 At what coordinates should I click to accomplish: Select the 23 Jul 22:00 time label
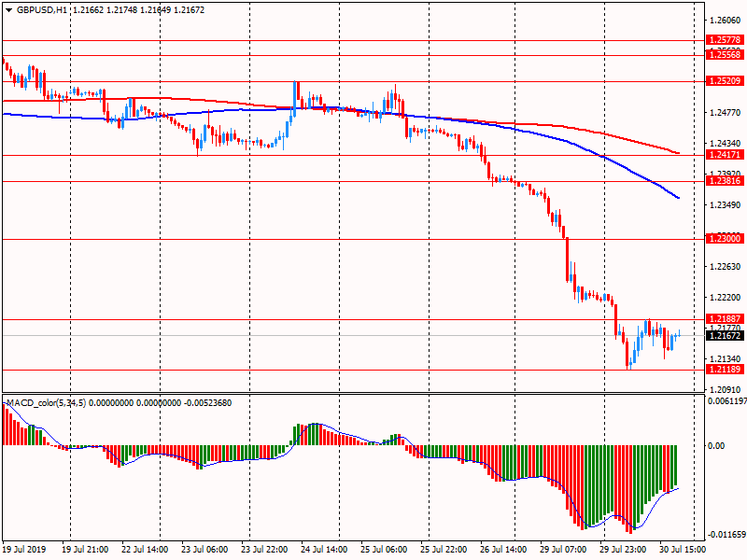(x=264, y=550)
